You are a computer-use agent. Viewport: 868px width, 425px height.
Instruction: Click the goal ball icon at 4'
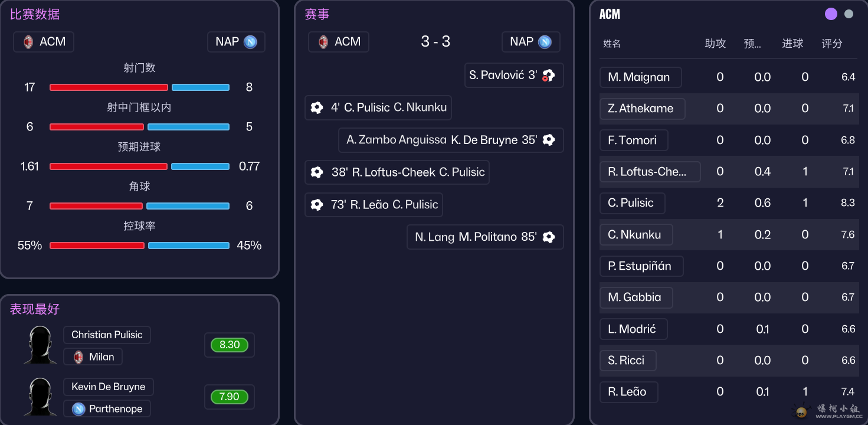coord(317,107)
